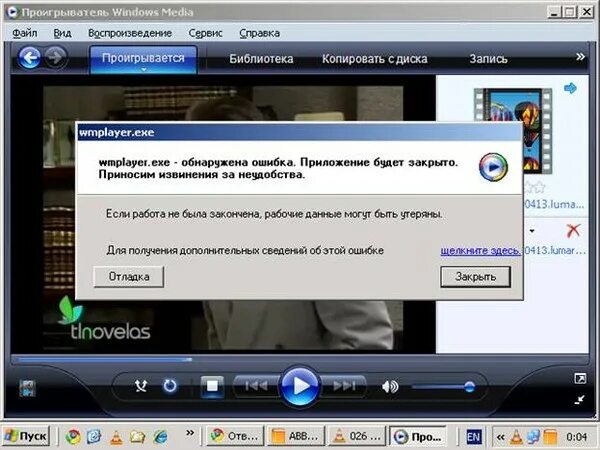
Task: Switch to full screen view icon
Action: tap(580, 378)
